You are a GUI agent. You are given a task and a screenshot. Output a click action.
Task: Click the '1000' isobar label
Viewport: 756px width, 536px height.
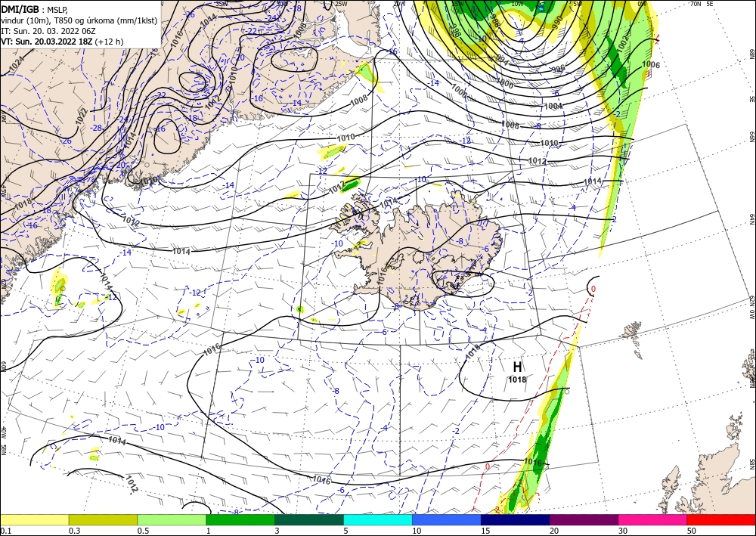click(x=504, y=83)
